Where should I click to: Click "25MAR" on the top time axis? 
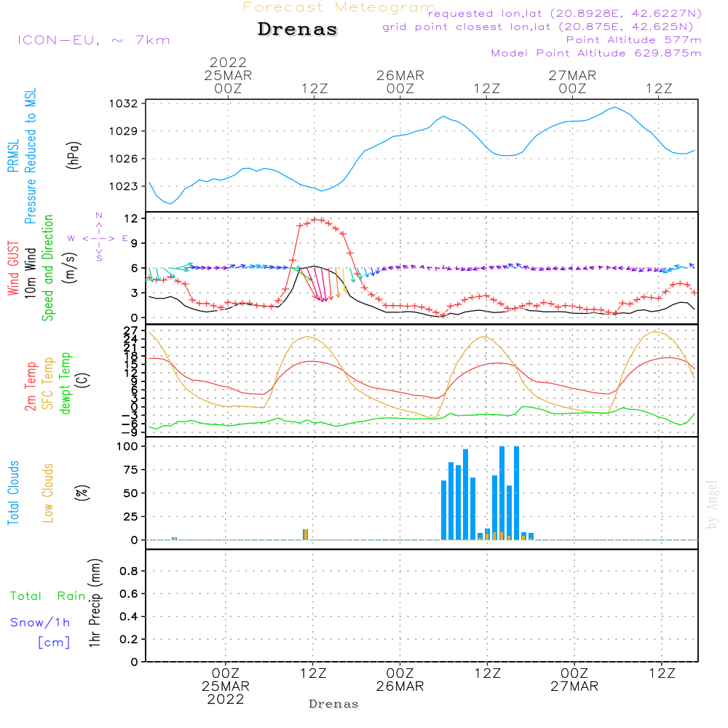tap(228, 76)
